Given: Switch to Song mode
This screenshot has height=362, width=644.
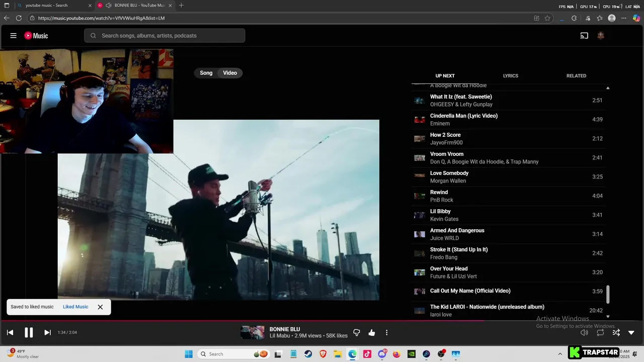Looking at the screenshot, I should (x=206, y=73).
